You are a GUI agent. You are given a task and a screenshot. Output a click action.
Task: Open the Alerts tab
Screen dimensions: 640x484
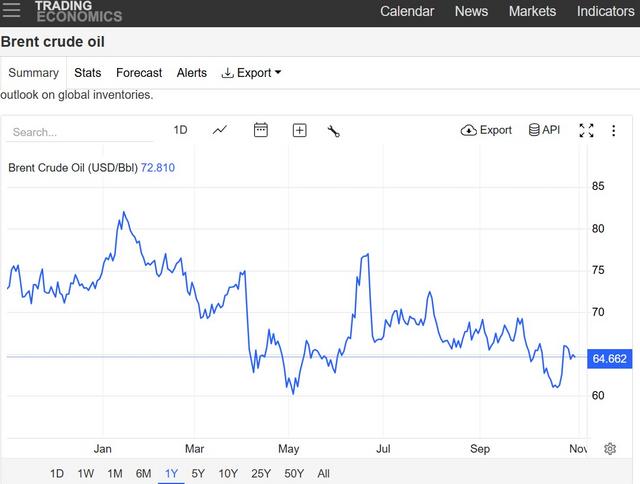192,73
